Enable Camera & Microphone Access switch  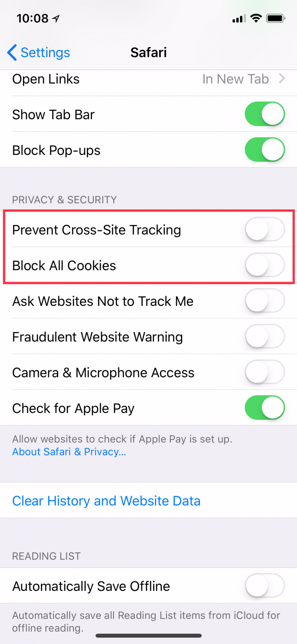265,372
